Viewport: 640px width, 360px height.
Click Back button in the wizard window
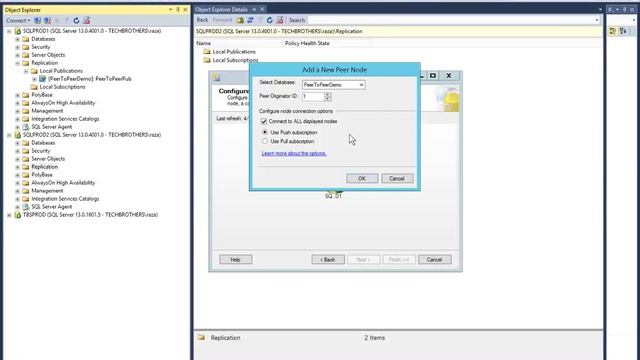click(x=328, y=260)
